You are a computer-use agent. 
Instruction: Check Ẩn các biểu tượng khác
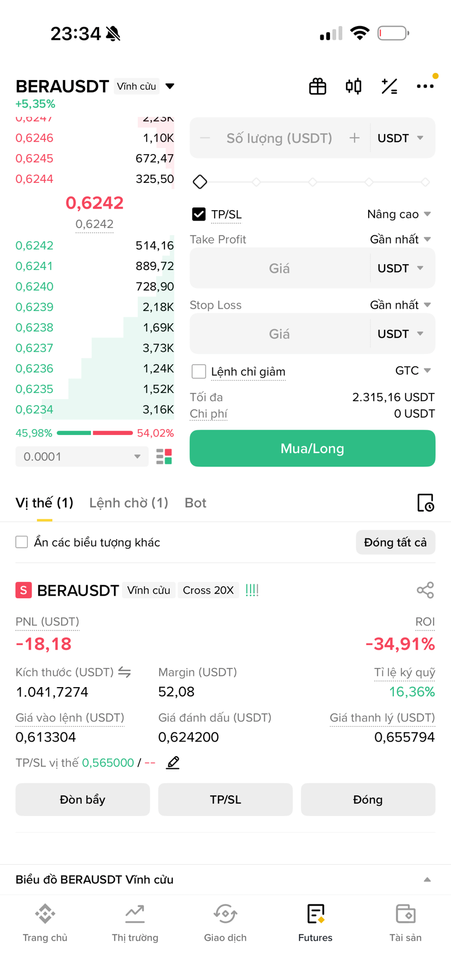coord(22,542)
